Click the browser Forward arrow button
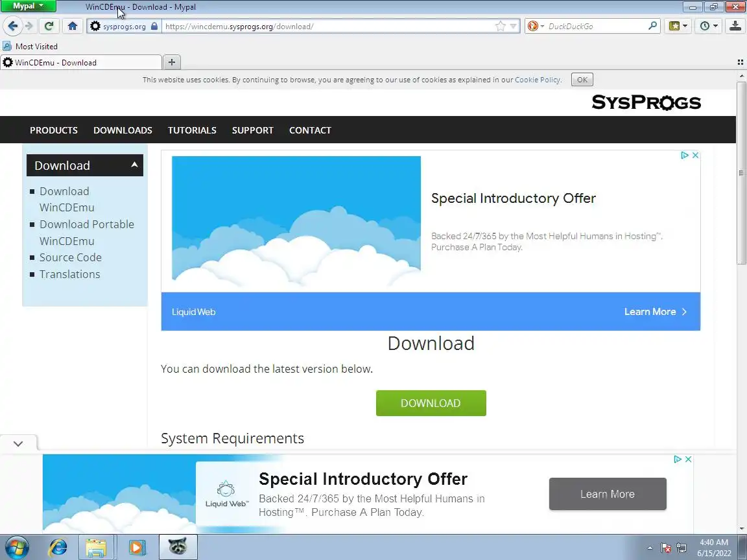This screenshot has width=747, height=560. pyautogui.click(x=29, y=26)
